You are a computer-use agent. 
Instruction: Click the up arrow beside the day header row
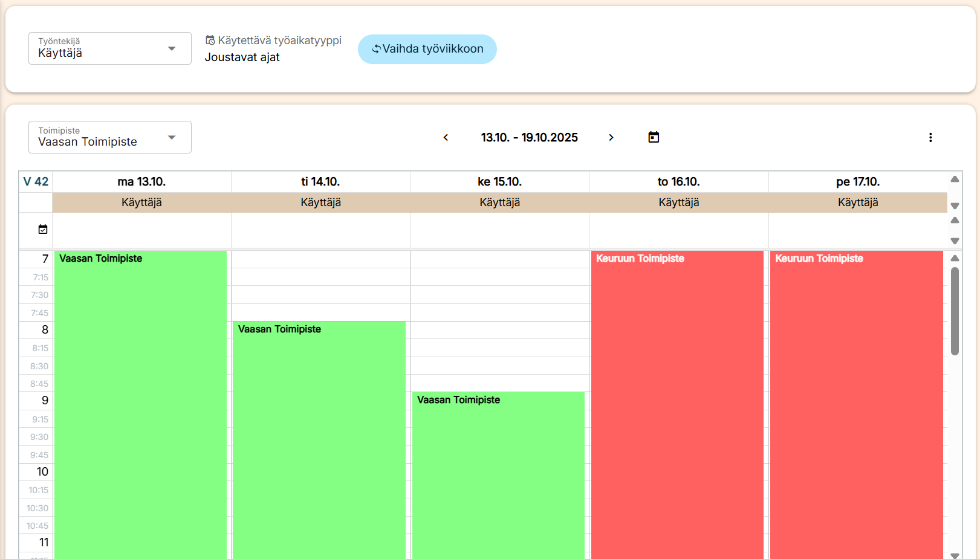955,179
